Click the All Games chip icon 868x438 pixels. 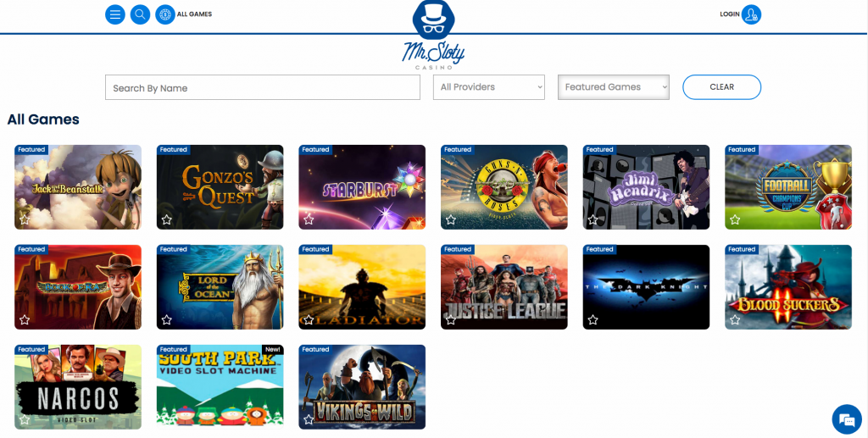pyautogui.click(x=165, y=14)
